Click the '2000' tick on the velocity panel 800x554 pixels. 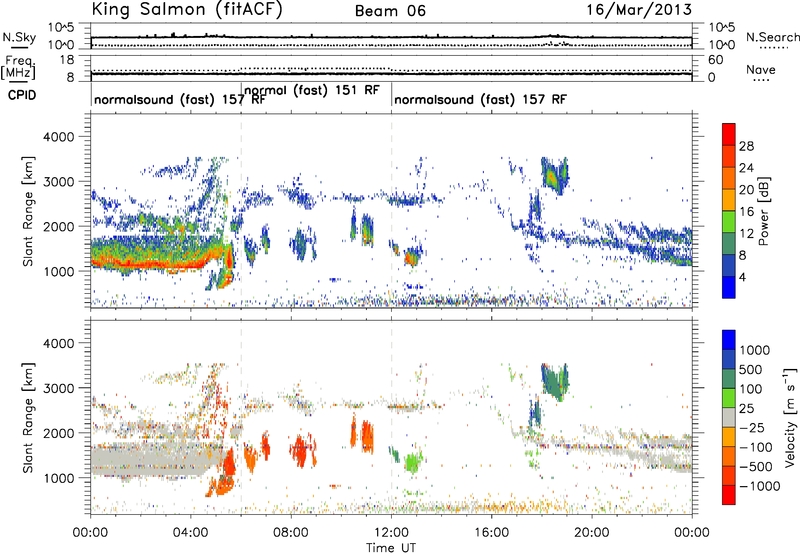pos(58,433)
